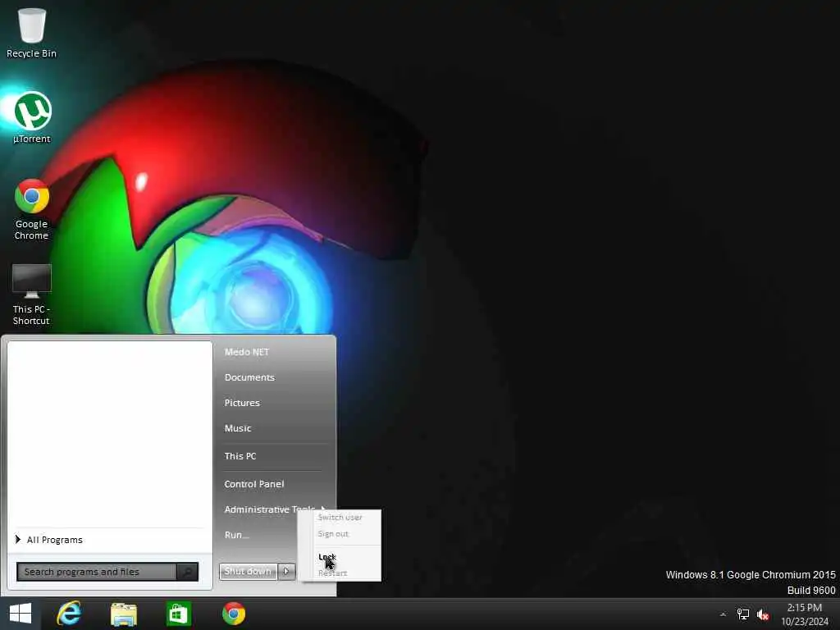Viewport: 840px width, 630px height.
Task: Open Documents from Start menu
Action: (x=249, y=377)
